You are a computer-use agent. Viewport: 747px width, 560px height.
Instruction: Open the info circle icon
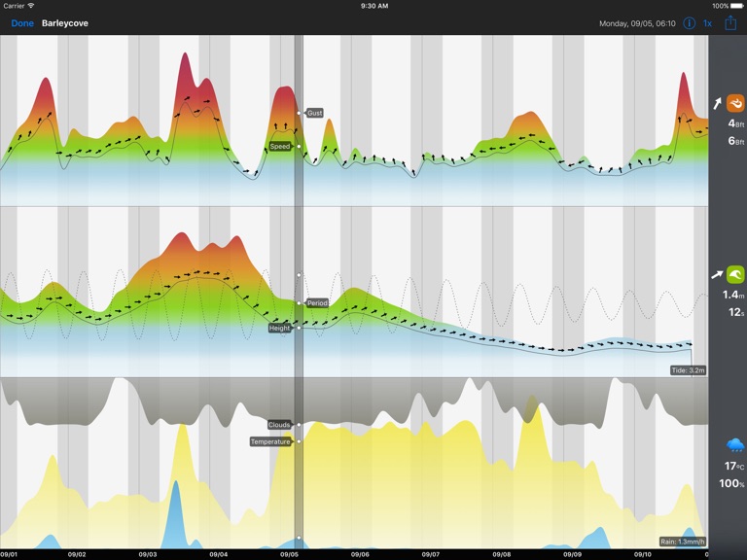pos(689,23)
